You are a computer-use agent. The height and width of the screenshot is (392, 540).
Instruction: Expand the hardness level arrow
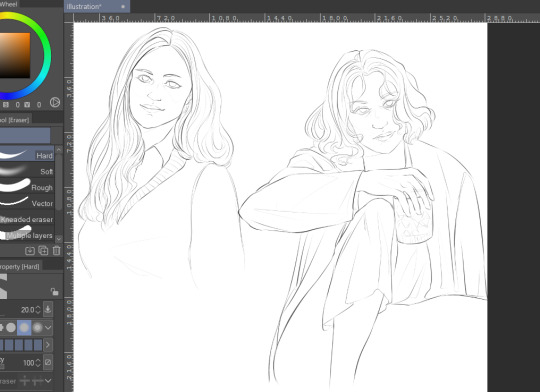coord(48,344)
